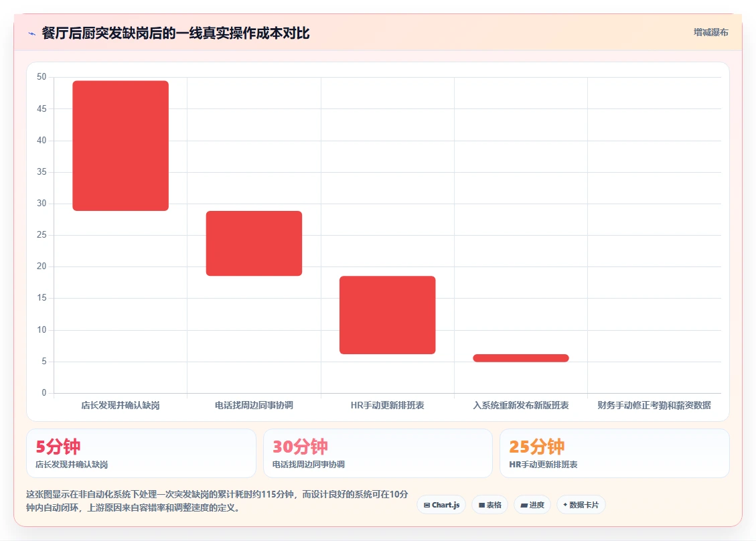
Task: Click the y-axis value 0
Action: 44,392
